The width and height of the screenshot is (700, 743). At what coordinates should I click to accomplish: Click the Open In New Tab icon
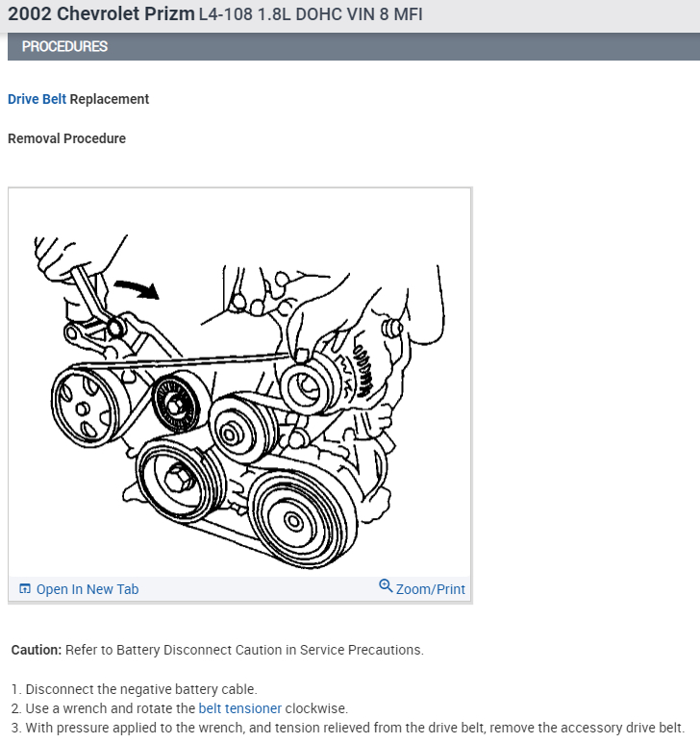(x=25, y=588)
